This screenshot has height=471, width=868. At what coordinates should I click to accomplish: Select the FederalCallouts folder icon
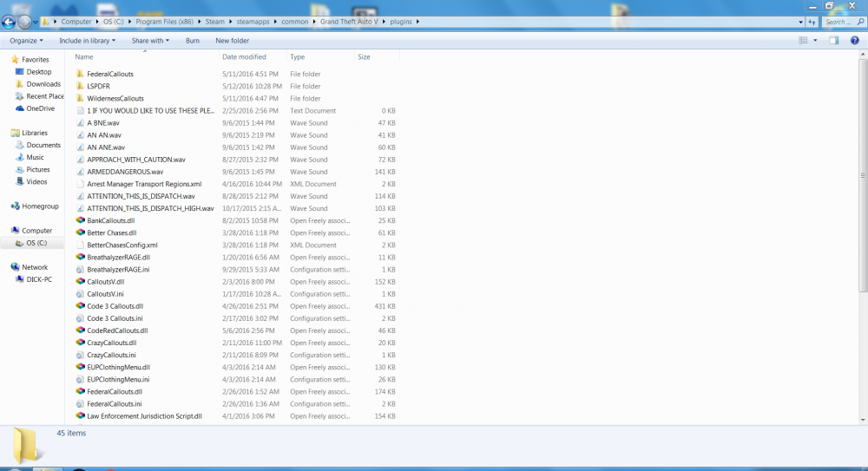point(80,74)
